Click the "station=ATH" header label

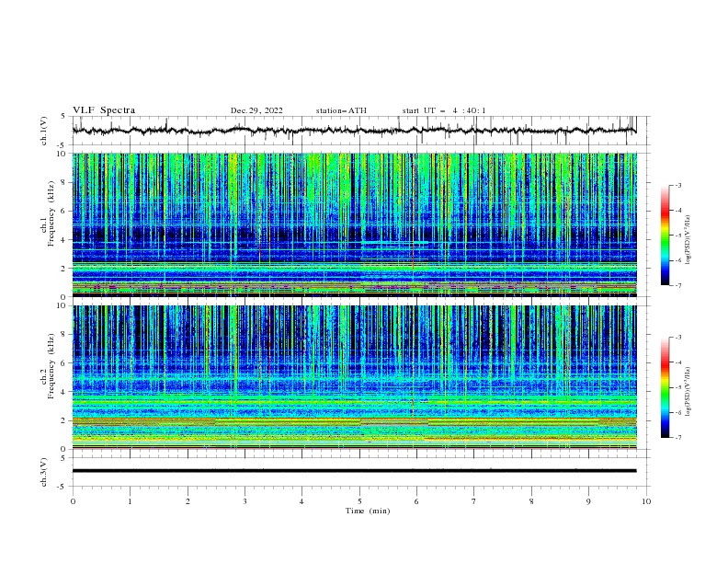click(x=341, y=110)
